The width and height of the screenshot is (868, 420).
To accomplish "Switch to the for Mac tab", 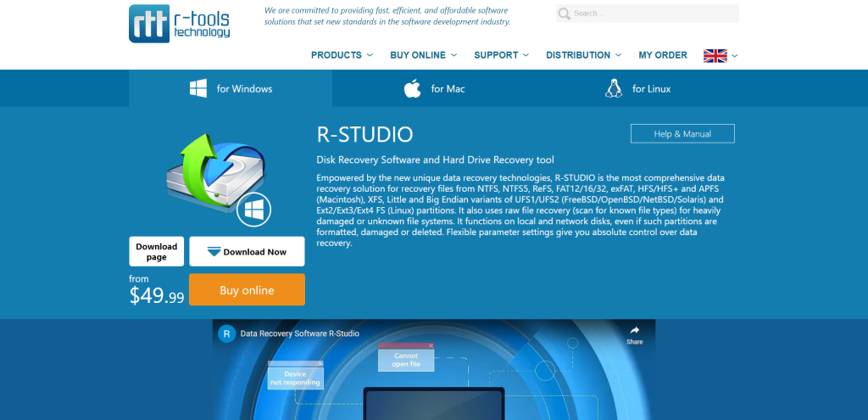I will point(434,88).
